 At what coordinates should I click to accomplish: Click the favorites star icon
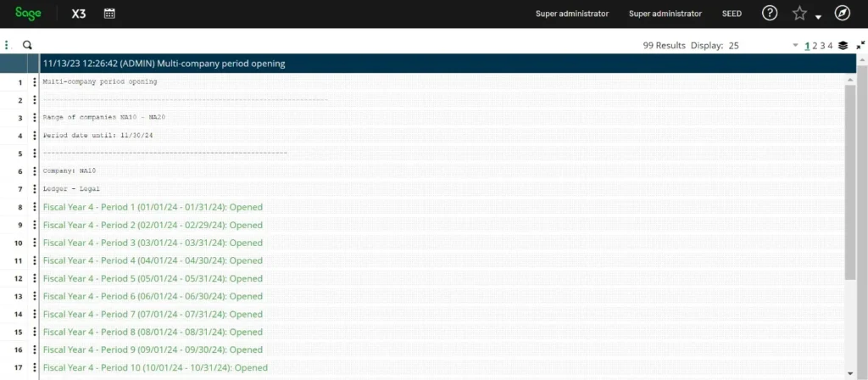(799, 14)
